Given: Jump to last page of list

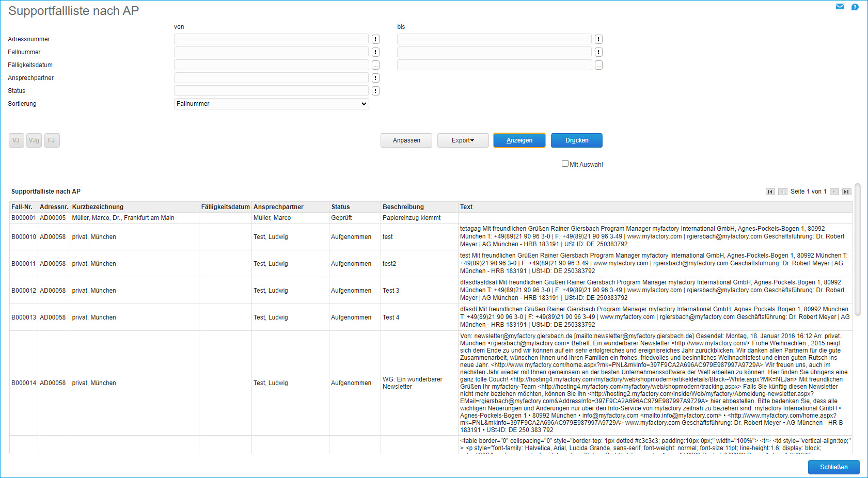Looking at the screenshot, I should [x=846, y=192].
